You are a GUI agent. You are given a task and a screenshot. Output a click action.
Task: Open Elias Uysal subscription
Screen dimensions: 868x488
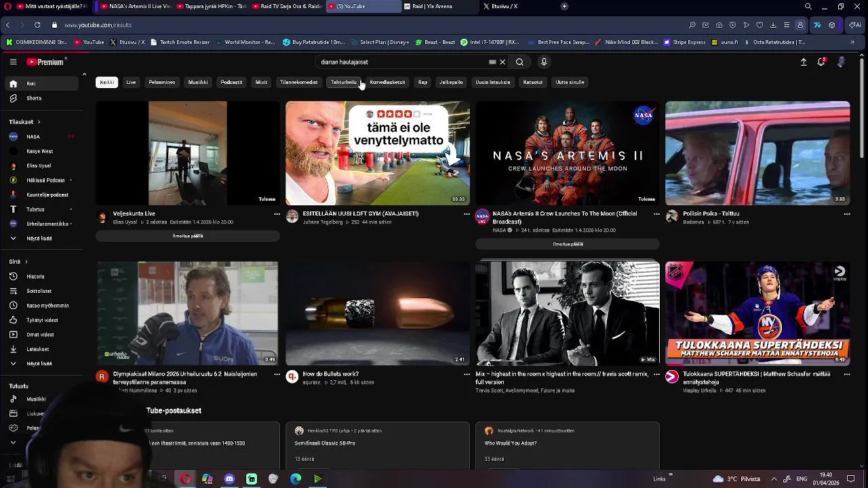coord(43,165)
